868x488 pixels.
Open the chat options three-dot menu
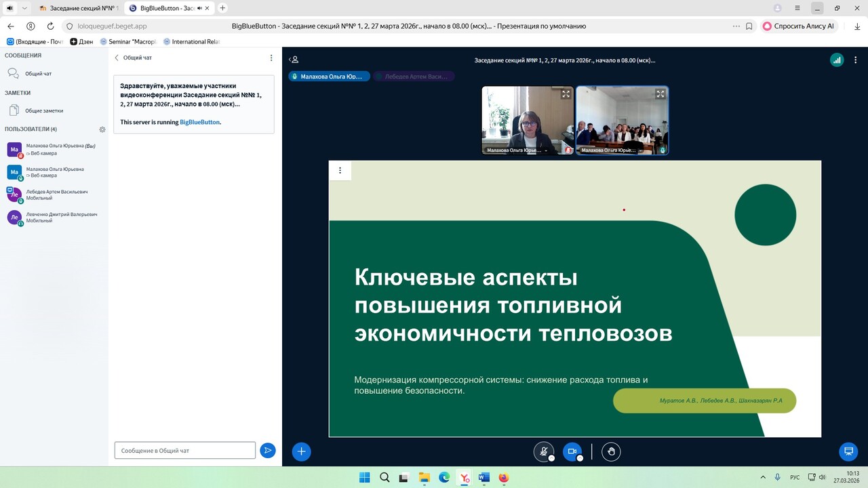pos(271,58)
